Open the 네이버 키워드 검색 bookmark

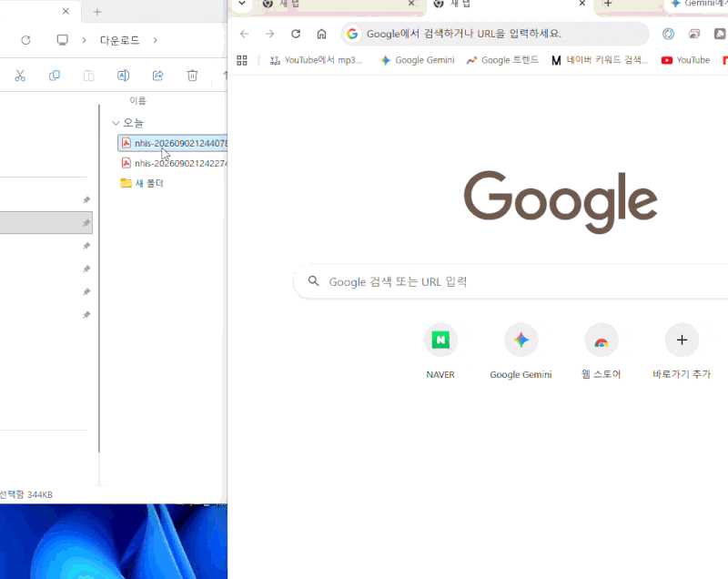tap(599, 60)
